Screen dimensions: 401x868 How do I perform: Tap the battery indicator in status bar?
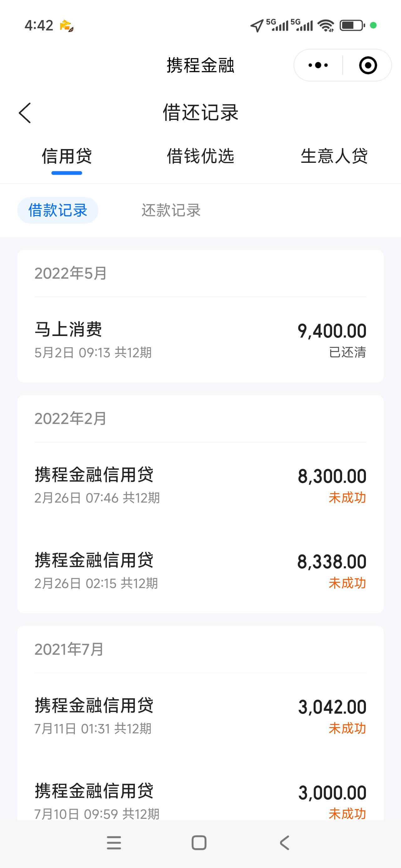[352, 26]
